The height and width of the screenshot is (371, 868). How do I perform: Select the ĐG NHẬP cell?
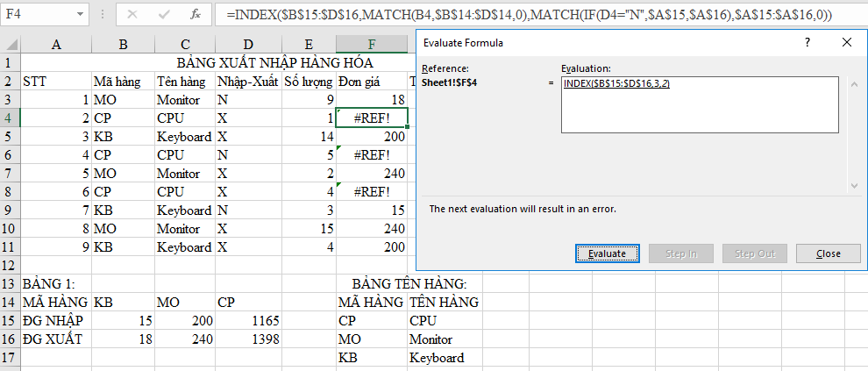coord(56,321)
